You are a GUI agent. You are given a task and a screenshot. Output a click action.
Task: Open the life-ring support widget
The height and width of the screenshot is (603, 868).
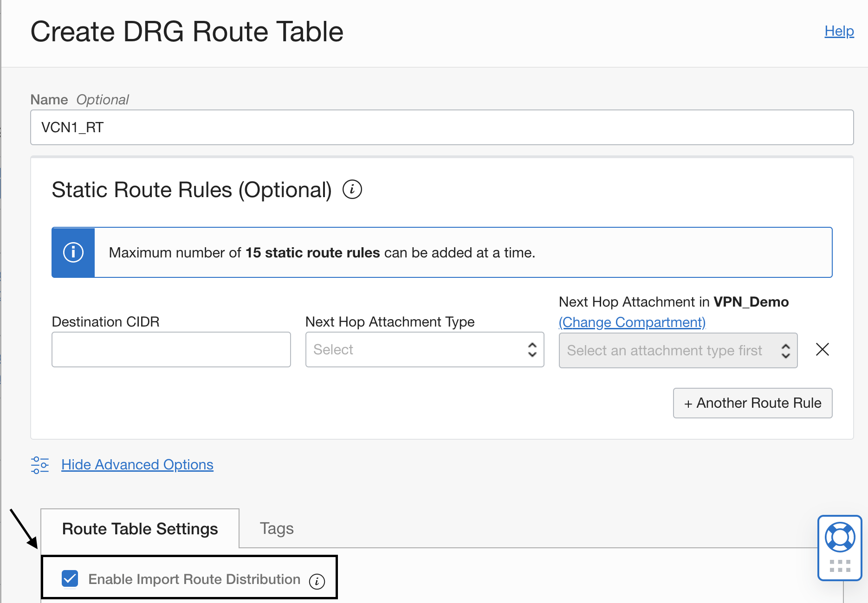pos(840,537)
